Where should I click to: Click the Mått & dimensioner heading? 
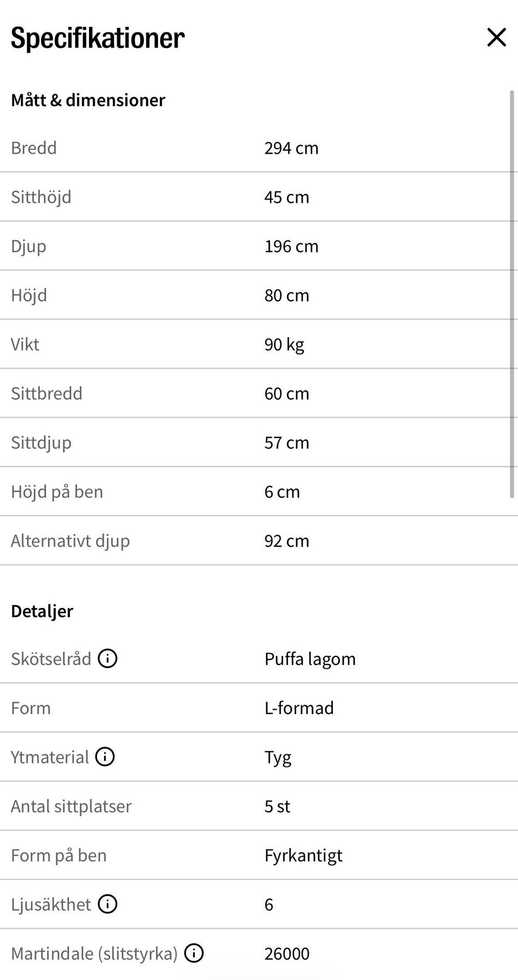pyautogui.click(x=88, y=100)
